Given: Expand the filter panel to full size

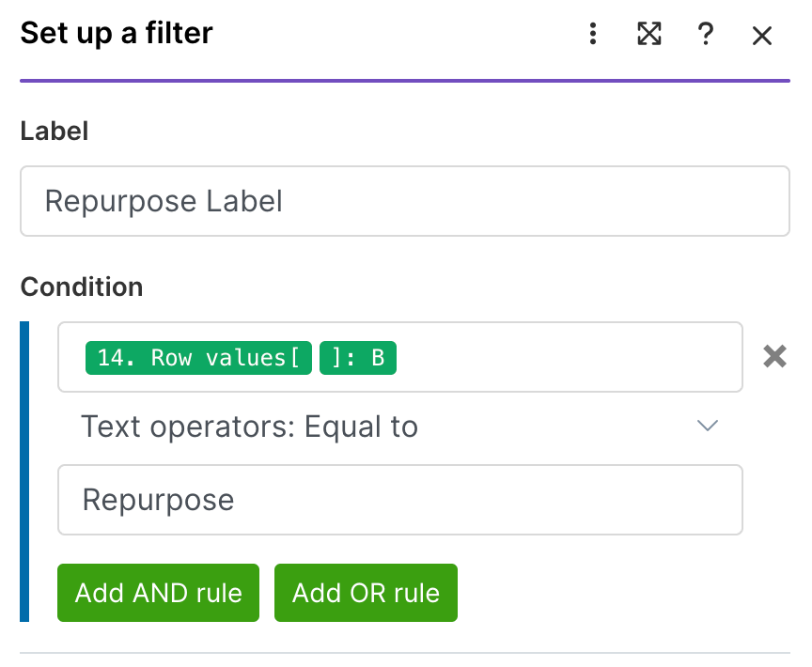Looking at the screenshot, I should [649, 35].
